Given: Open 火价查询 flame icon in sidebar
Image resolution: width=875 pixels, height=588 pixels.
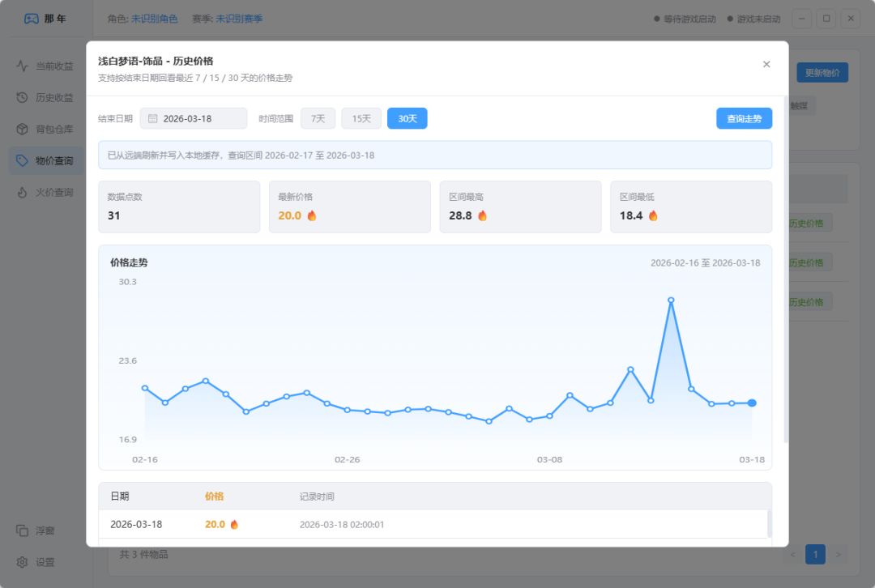Looking at the screenshot, I should pos(23,192).
